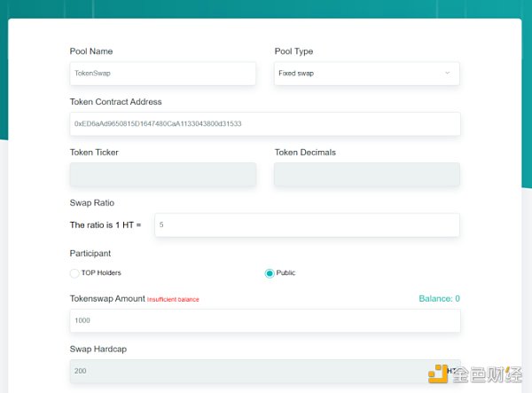The image size is (532, 393).
Task: Open the Pool Type dropdown chevron
Action: tap(447, 73)
